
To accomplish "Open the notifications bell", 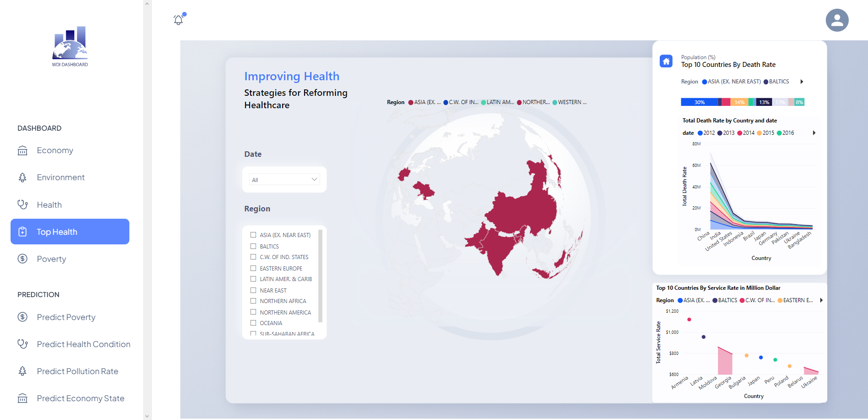I will click(178, 20).
